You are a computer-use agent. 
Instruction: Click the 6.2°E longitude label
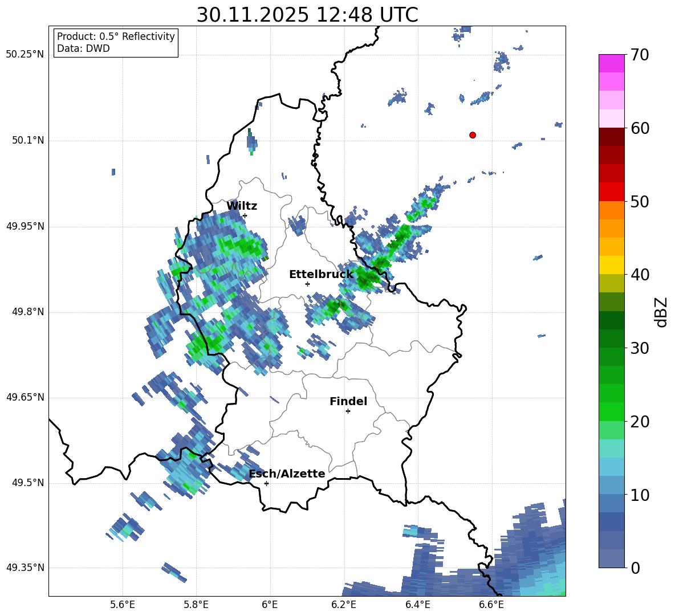coord(344,605)
